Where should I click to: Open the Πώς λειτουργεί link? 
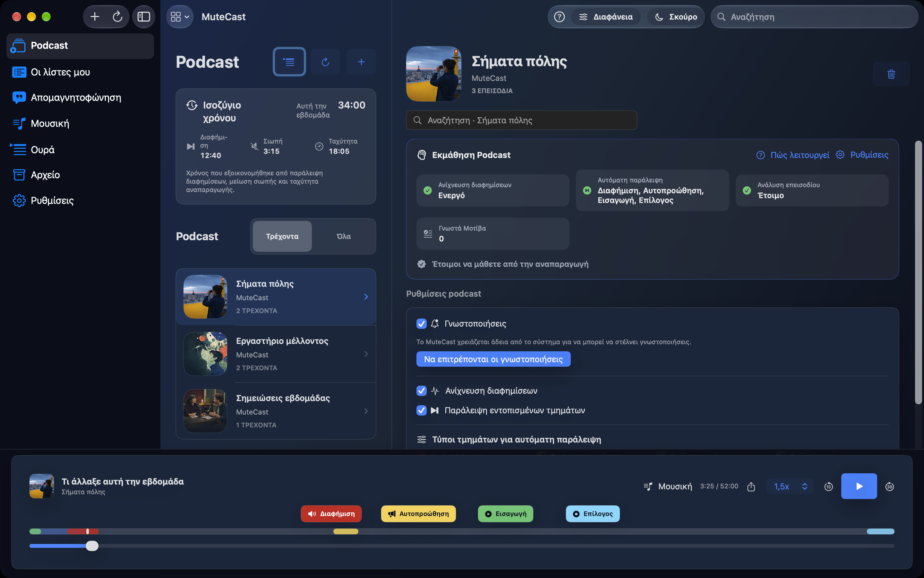(793, 155)
